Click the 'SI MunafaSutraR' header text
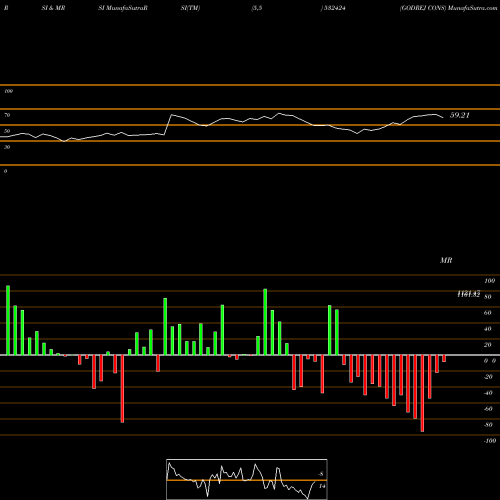Viewport: 500px width, 500px height. (x=123, y=8)
